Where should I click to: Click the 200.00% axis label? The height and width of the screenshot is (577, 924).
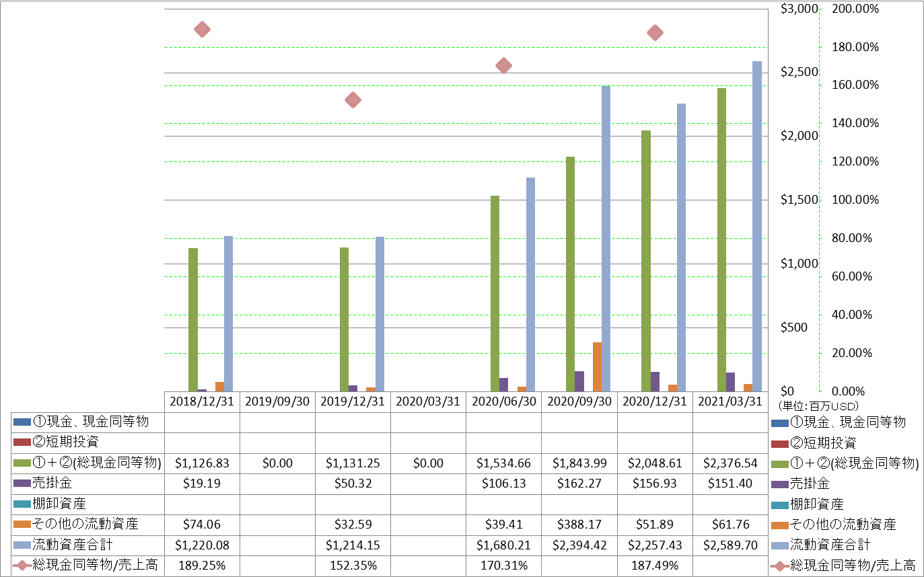(855, 9)
